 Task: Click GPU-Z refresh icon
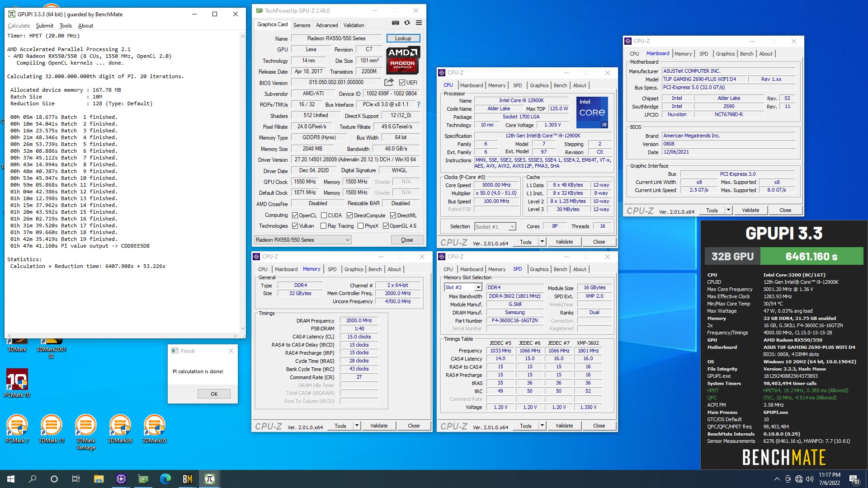pos(407,23)
